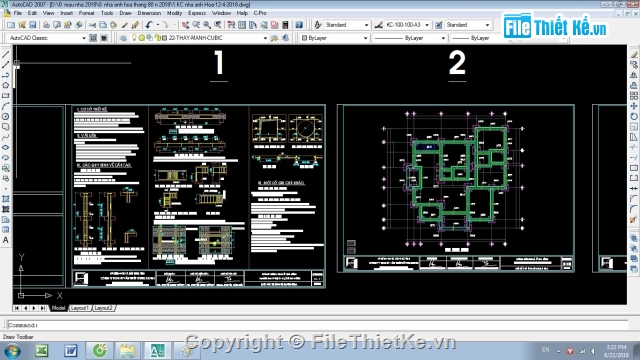
Task: Click the Undo arrow icon
Action: (149, 25)
